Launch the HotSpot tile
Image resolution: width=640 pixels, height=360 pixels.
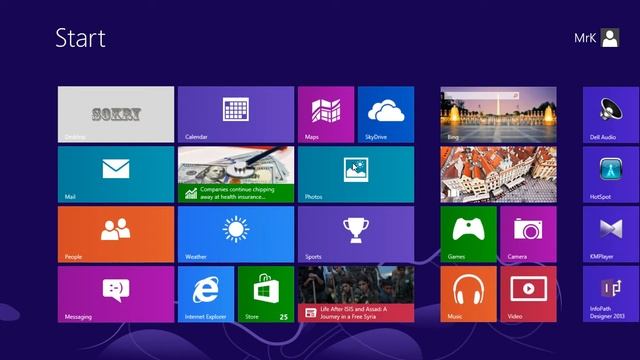(x=611, y=174)
